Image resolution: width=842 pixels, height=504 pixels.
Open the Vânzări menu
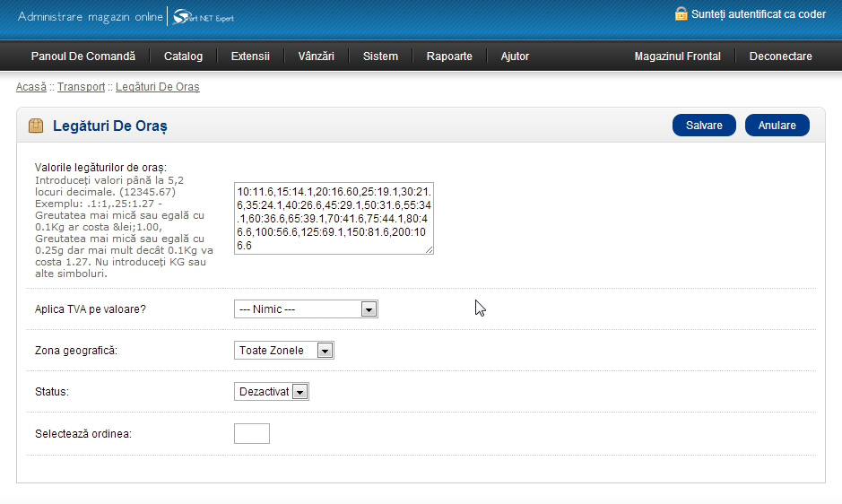click(316, 56)
